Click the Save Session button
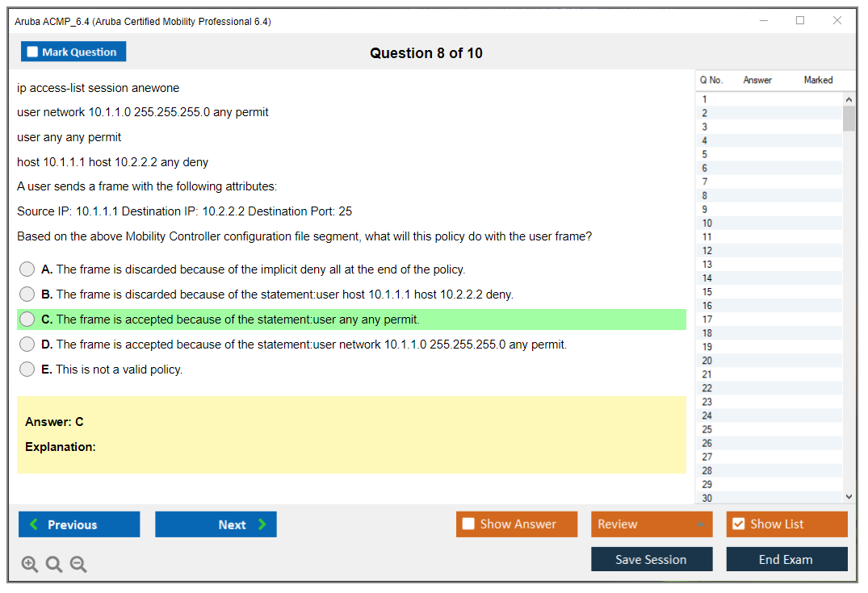 (652, 559)
